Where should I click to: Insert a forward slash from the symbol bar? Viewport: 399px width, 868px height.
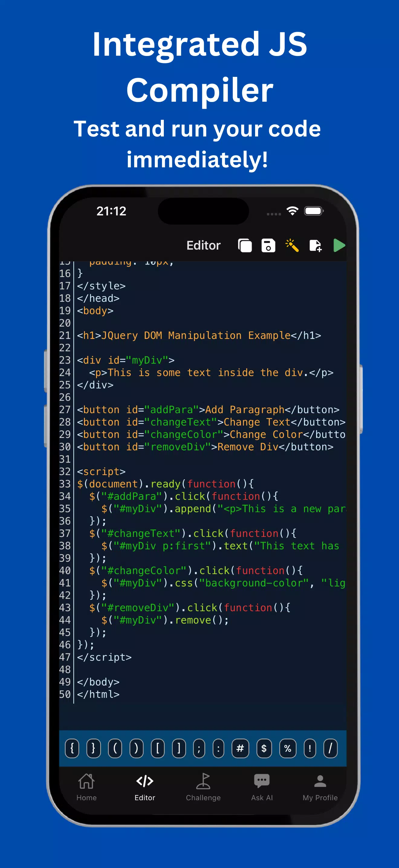point(330,748)
